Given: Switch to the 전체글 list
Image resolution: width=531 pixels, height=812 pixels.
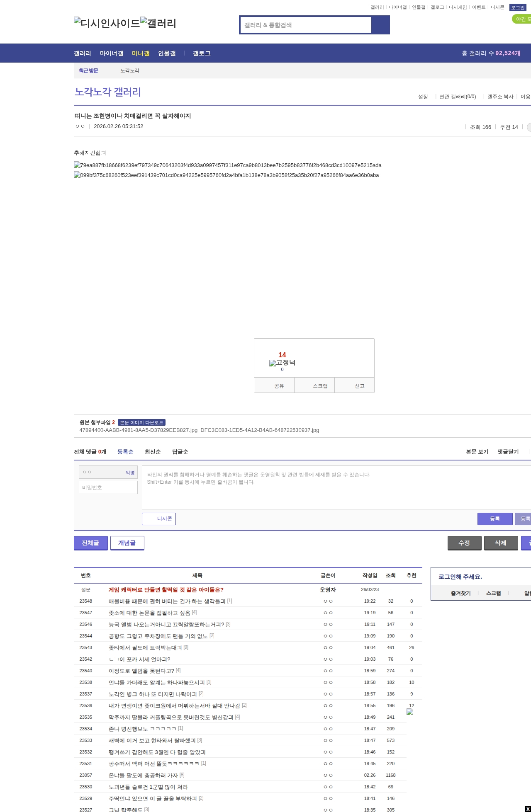Looking at the screenshot, I should pyautogui.click(x=91, y=543).
